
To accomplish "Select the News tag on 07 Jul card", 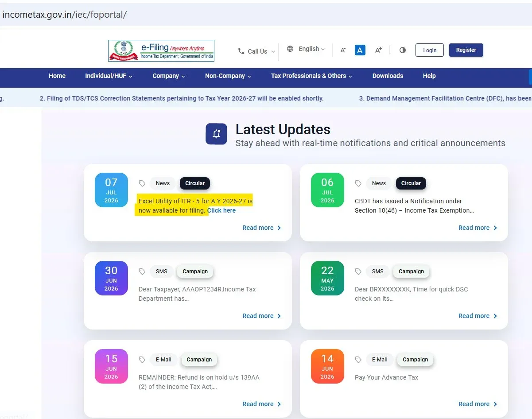I will [163, 183].
